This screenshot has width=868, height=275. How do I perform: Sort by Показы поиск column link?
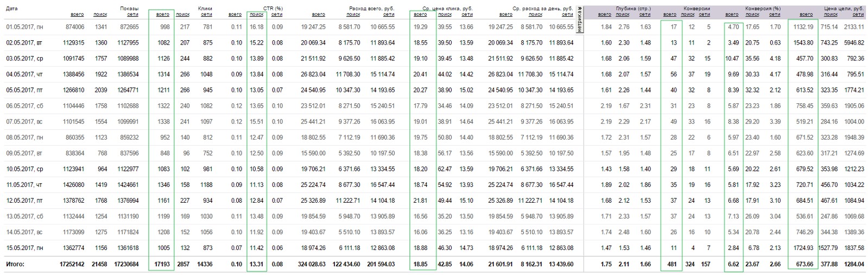tap(100, 15)
